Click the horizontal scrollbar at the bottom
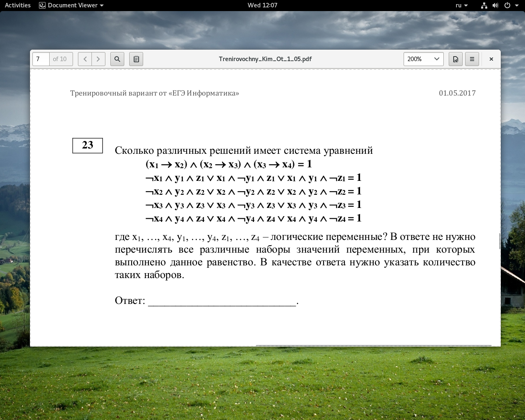 point(373,345)
